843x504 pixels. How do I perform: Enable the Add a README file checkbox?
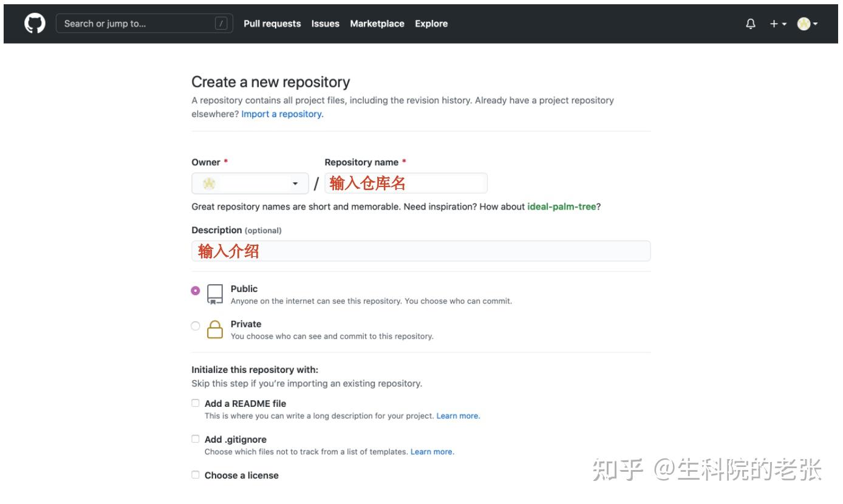pyautogui.click(x=196, y=403)
